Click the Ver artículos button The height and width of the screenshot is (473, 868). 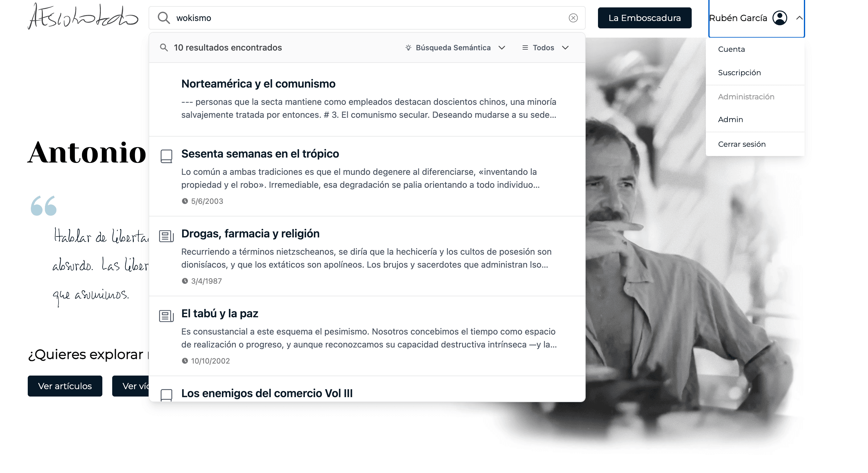[x=65, y=386]
